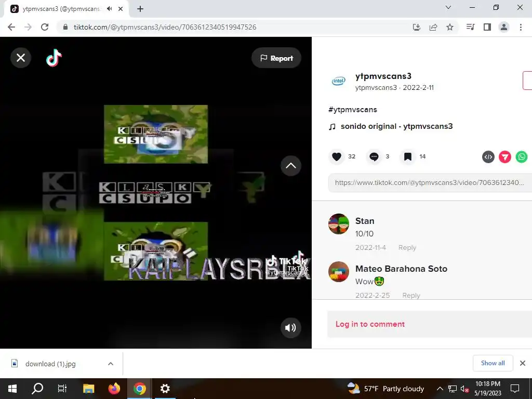
Task: Report this video
Action: (x=276, y=58)
